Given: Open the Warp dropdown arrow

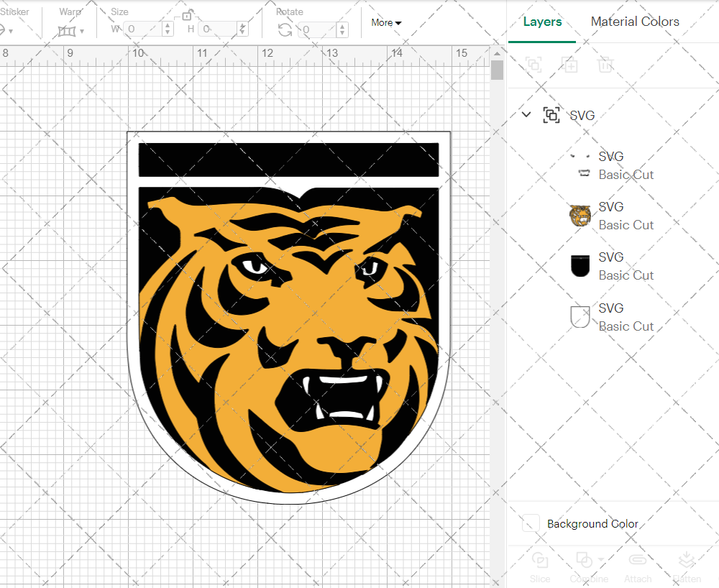Looking at the screenshot, I should [x=82, y=31].
